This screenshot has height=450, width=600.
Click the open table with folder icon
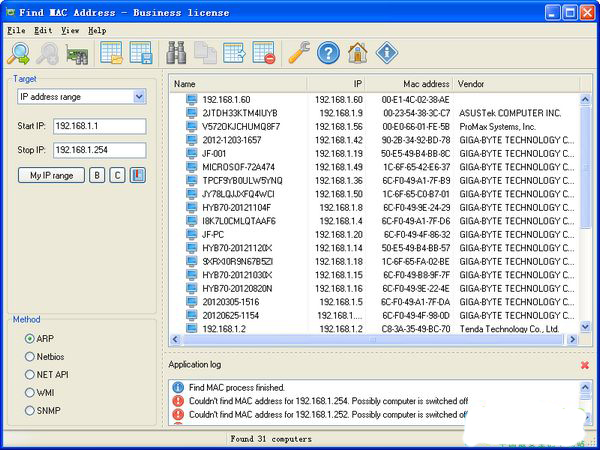pos(112,53)
